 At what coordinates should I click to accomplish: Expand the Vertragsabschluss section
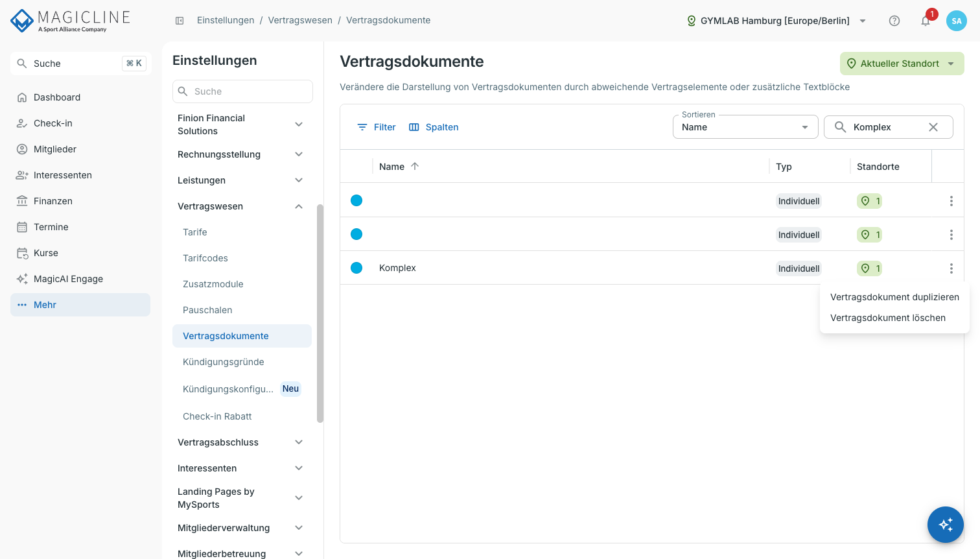[x=242, y=442]
